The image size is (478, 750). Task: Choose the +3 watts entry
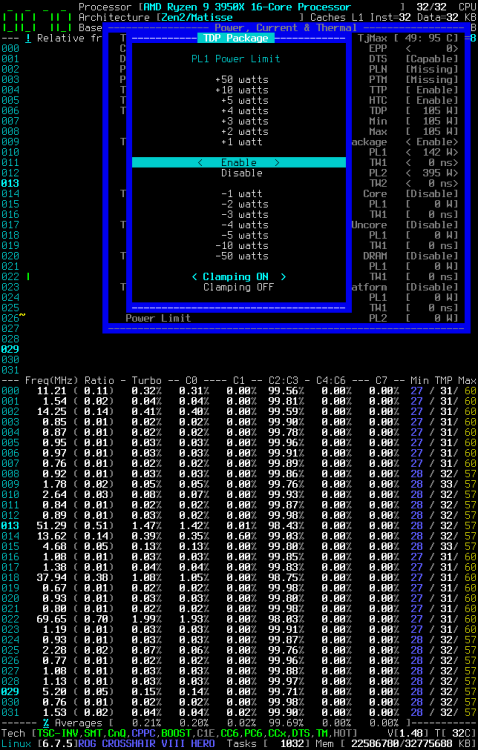[245, 121]
